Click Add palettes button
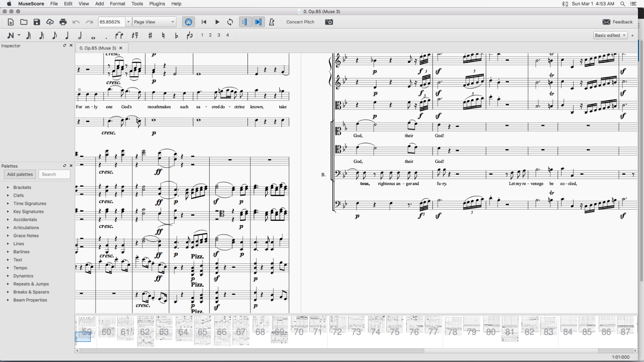Viewport: 644px width, 362px height. 20,174
